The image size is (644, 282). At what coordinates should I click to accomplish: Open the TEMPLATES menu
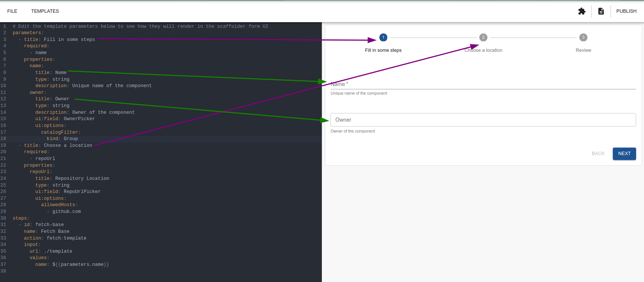pos(45,11)
